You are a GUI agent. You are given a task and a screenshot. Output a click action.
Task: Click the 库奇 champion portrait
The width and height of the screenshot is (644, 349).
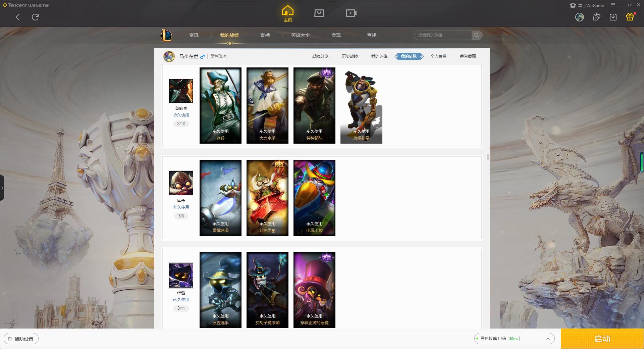pyautogui.click(x=181, y=183)
